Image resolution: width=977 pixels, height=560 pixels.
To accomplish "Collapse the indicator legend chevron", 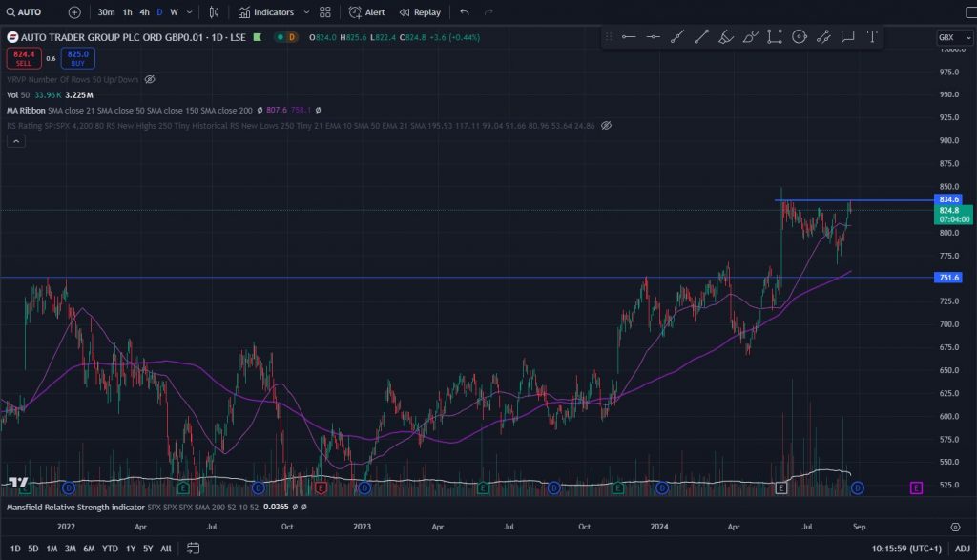I will click(x=16, y=141).
